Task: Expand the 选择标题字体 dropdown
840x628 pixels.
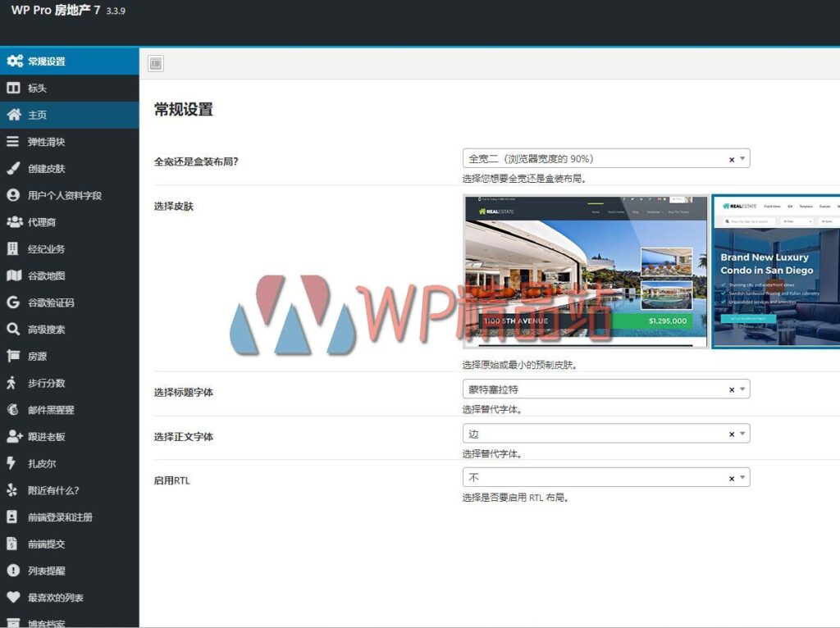Action: click(742, 389)
